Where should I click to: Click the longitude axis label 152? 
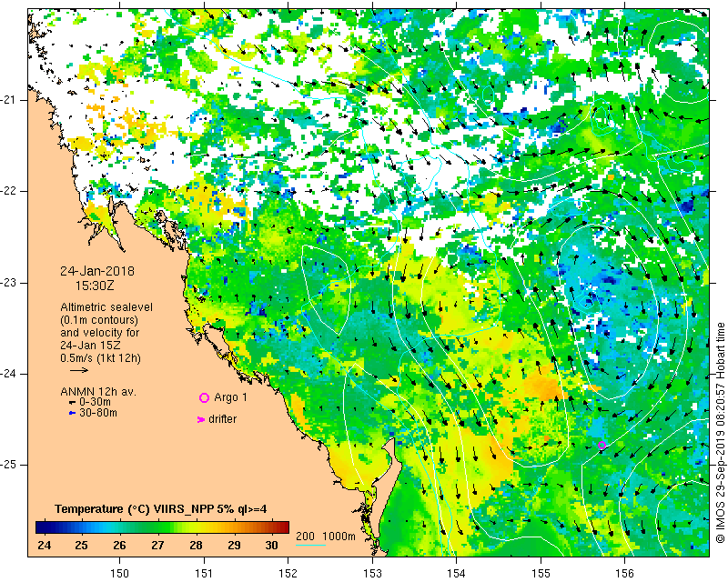click(288, 574)
